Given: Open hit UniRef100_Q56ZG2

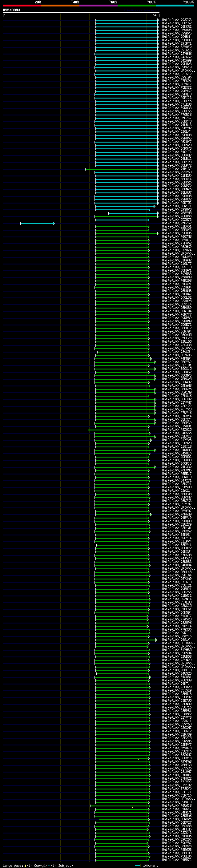Looking at the screenshot, I should tap(176, 223).
